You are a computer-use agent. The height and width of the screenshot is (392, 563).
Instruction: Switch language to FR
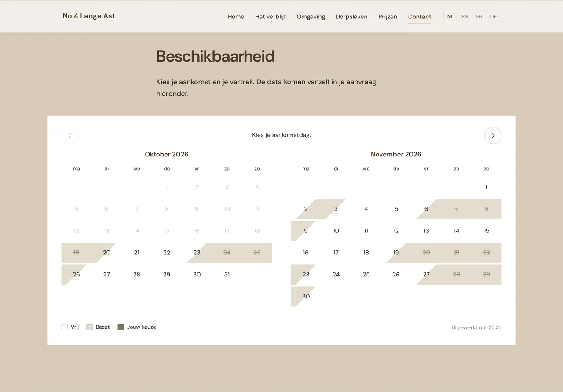coord(479,17)
